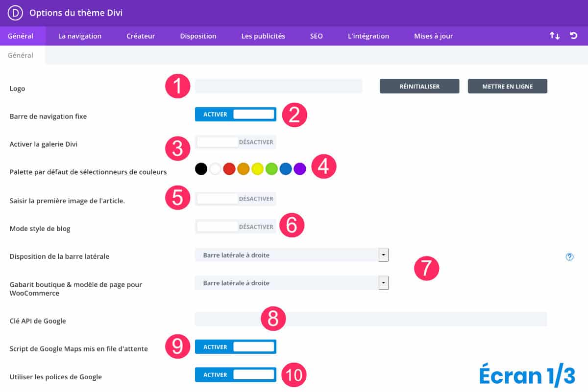588x392 pixels.
Task: Pick the white palette color
Action: pyautogui.click(x=215, y=169)
